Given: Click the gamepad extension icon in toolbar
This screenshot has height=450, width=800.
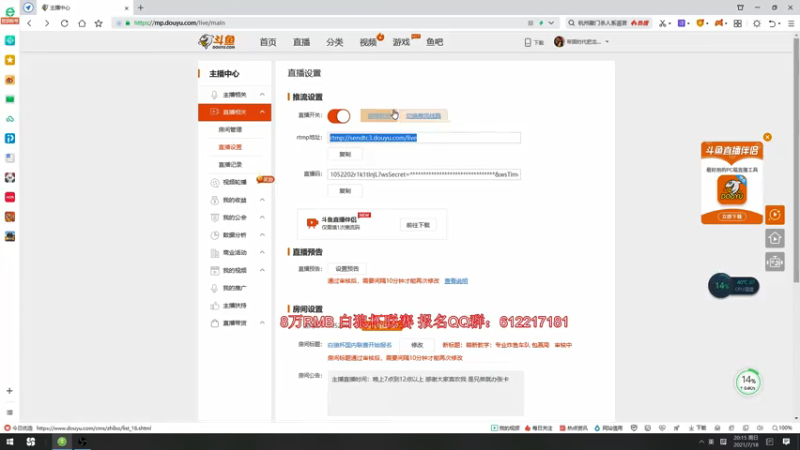Looking at the screenshot, I should (x=719, y=23).
